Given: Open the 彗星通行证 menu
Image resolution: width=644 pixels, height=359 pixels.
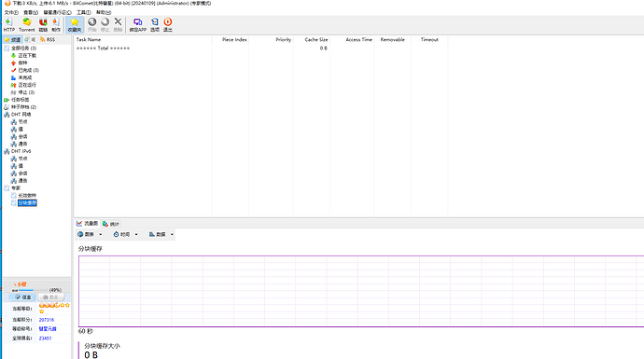Looking at the screenshot, I should 57,12.
